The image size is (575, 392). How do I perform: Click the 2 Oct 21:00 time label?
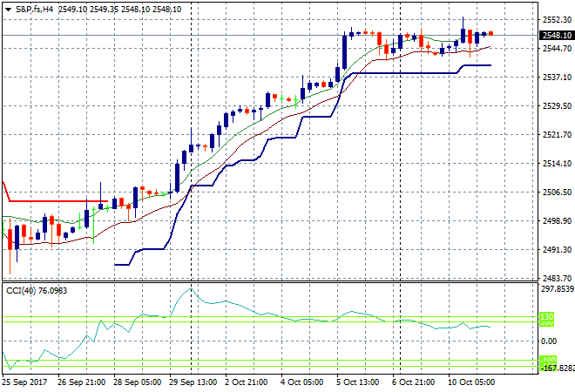click(244, 382)
